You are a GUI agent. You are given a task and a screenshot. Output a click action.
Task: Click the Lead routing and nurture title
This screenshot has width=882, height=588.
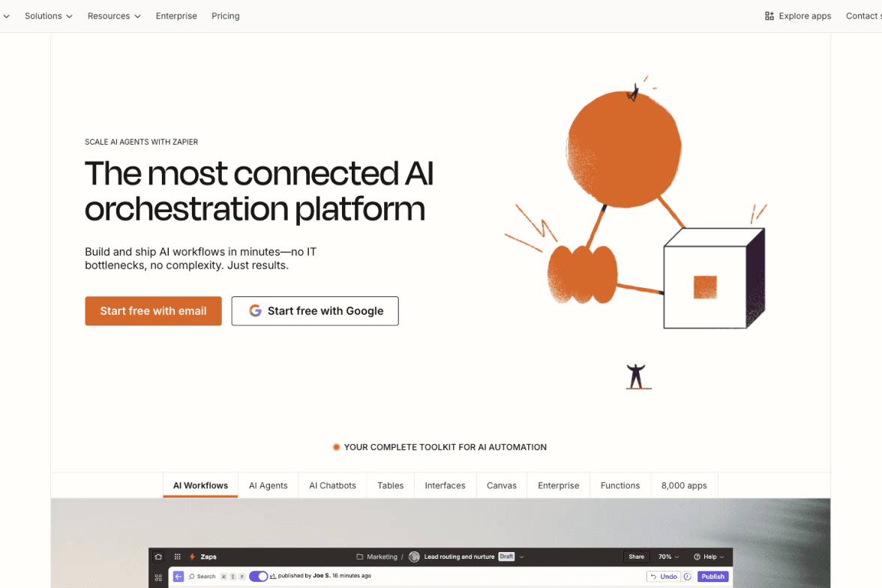[459, 557]
